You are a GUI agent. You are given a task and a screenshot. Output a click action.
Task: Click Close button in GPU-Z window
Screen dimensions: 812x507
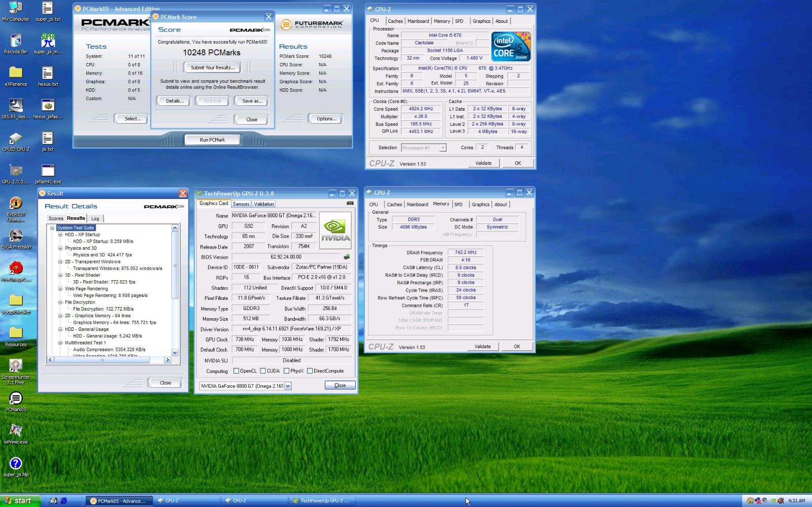[340, 385]
